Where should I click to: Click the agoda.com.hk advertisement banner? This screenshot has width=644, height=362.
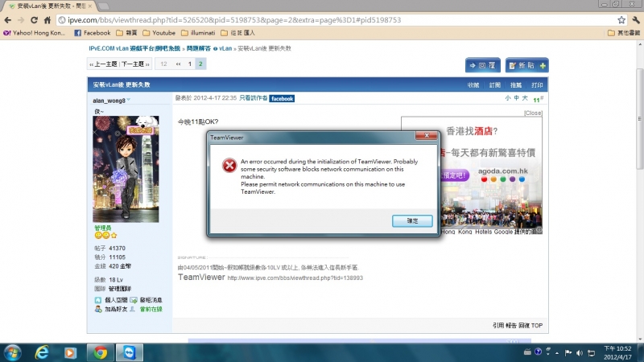pos(492,175)
